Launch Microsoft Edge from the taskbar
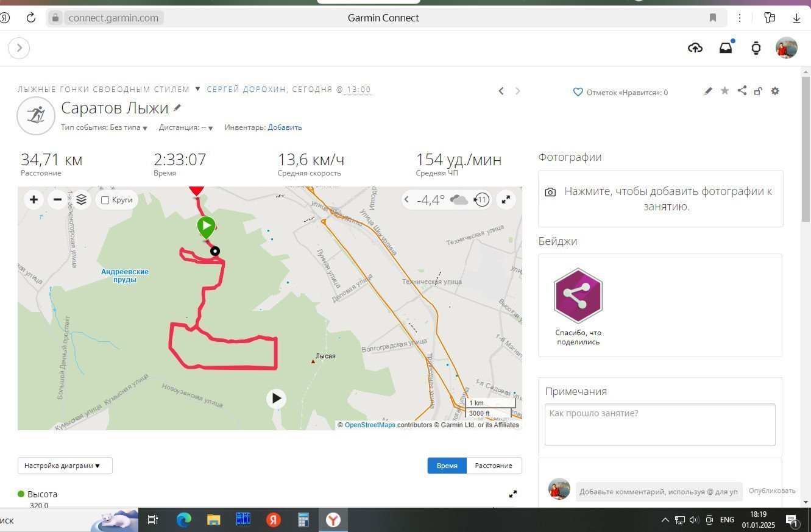 point(183,520)
